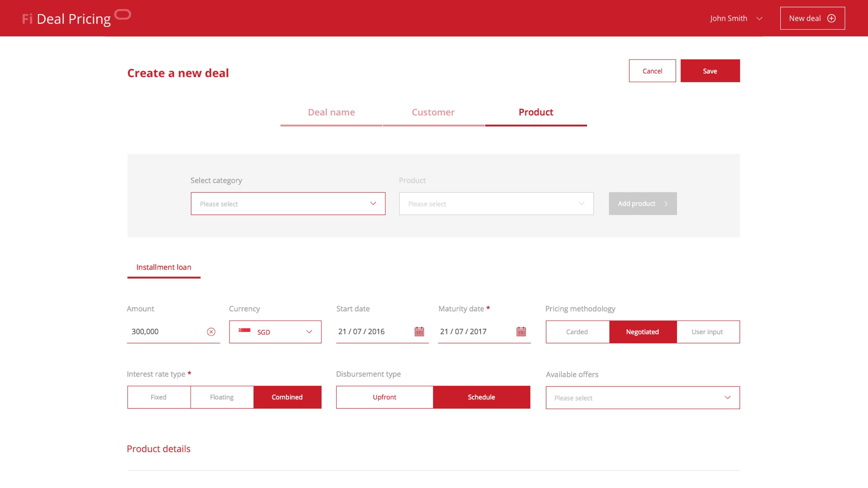Select Carded pricing methodology
The height and width of the screenshot is (488, 868).
pyautogui.click(x=577, y=332)
